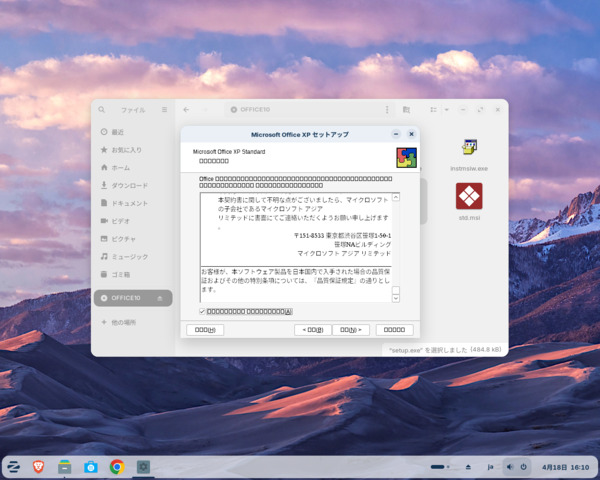Open the Files sidebar hamburger menu
Image resolution: width=600 pixels, height=480 pixels.
point(165,110)
